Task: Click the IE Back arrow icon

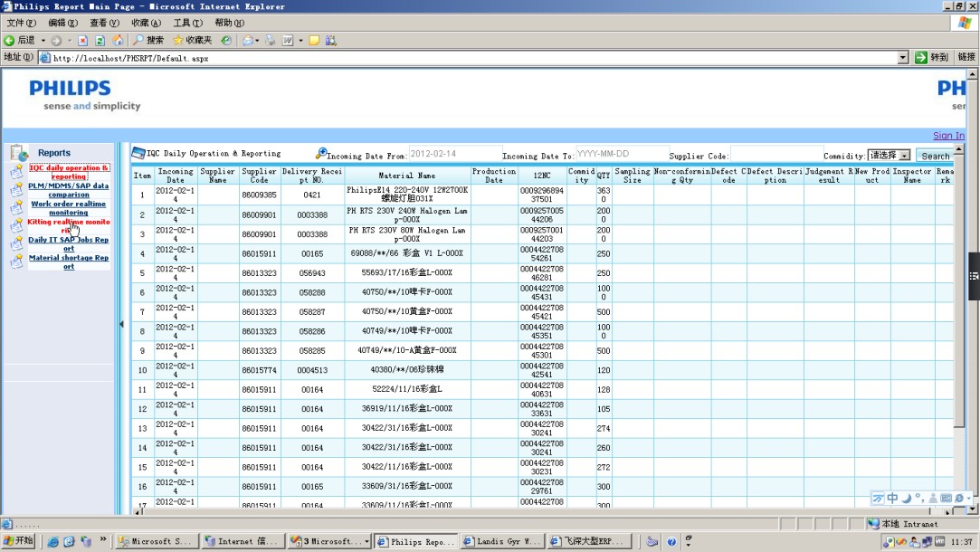Action: click(x=9, y=41)
